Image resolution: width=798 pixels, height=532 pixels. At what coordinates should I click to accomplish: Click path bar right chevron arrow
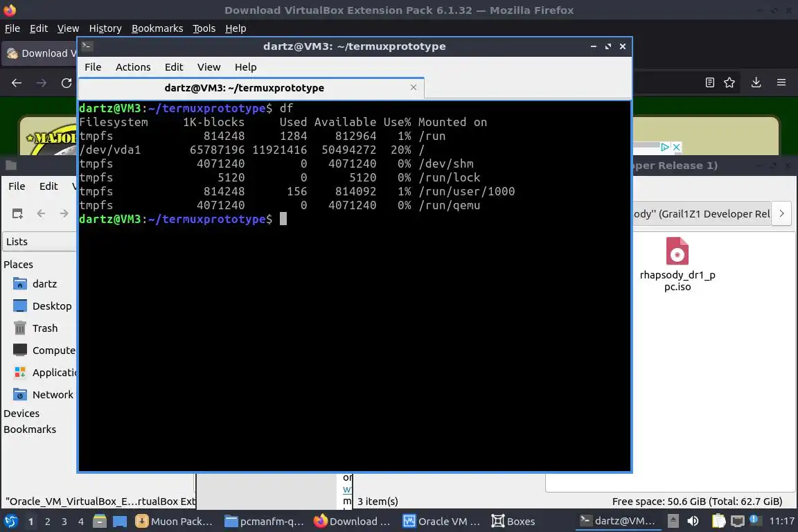coord(781,214)
